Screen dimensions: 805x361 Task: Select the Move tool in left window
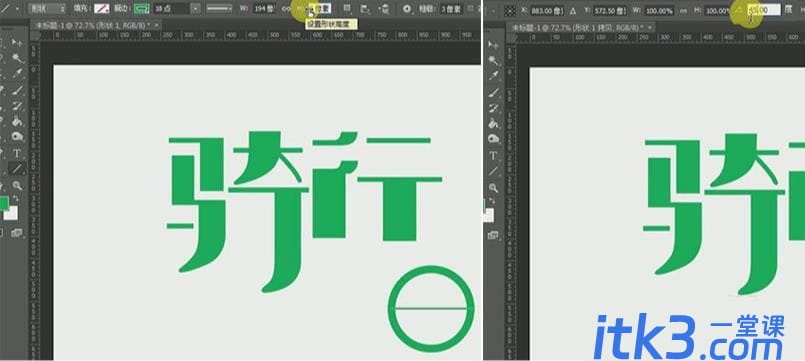[x=17, y=44]
